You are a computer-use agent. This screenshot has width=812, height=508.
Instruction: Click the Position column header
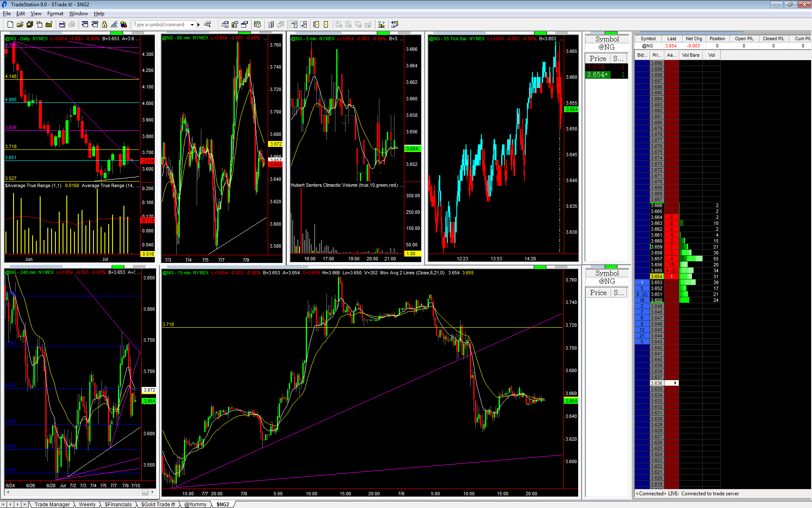[717, 39]
